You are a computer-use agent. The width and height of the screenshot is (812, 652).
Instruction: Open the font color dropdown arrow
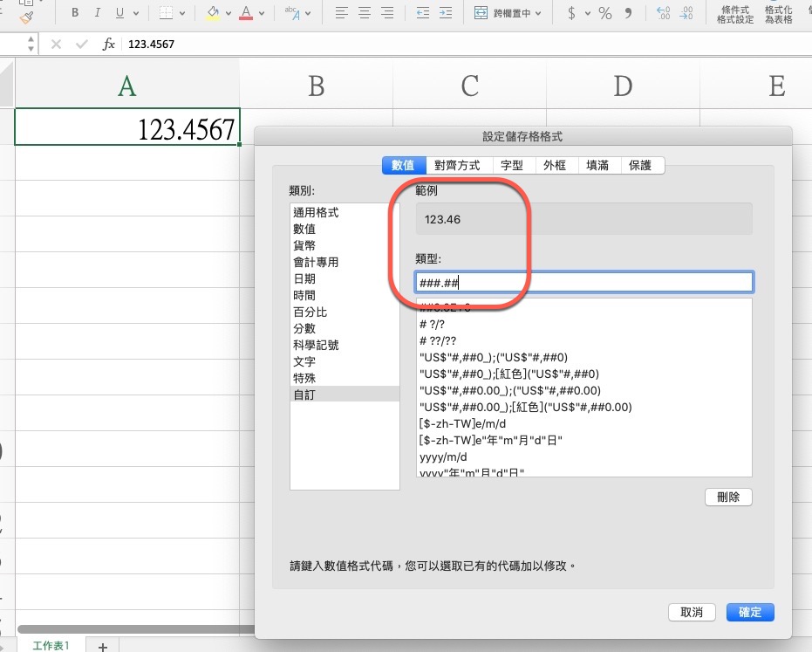264,14
